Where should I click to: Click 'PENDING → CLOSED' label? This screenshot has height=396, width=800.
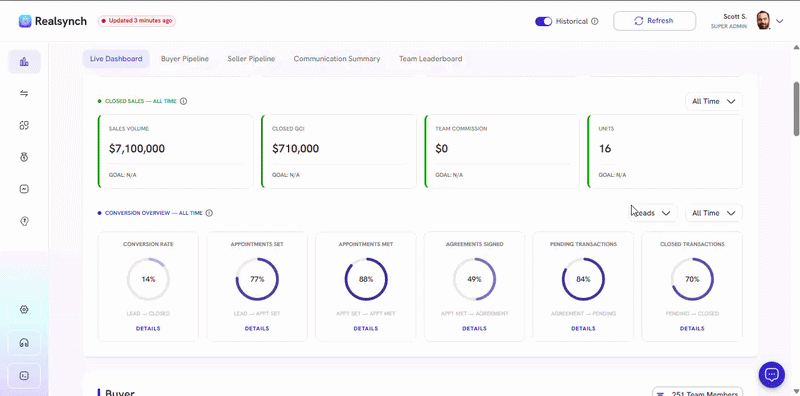click(x=692, y=313)
